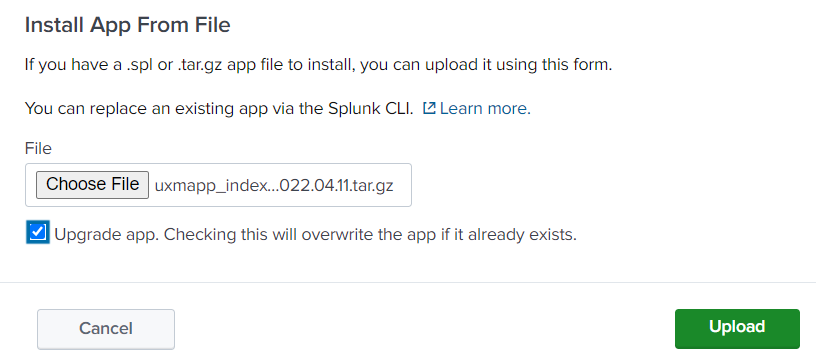Follow the Learn more link
The image size is (816, 363).
tap(485, 109)
